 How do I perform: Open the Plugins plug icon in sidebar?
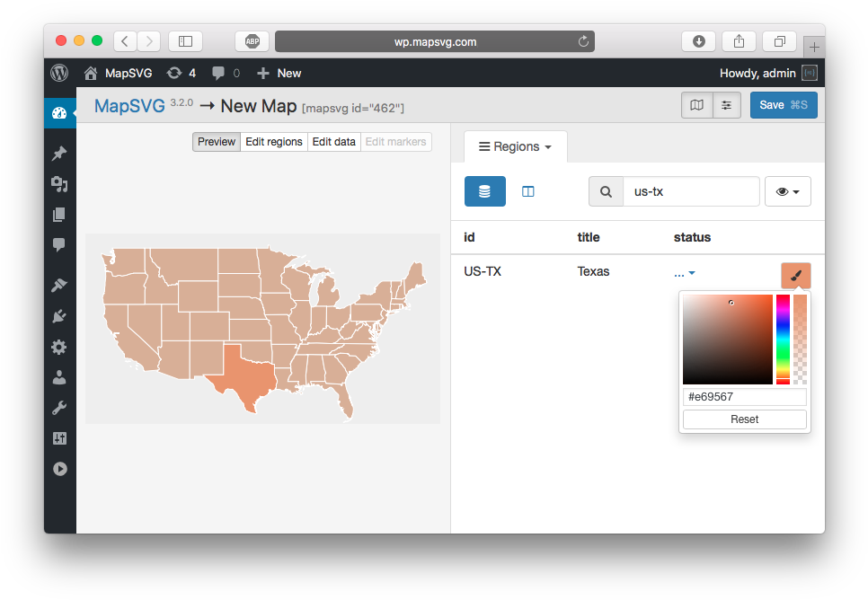[x=59, y=316]
